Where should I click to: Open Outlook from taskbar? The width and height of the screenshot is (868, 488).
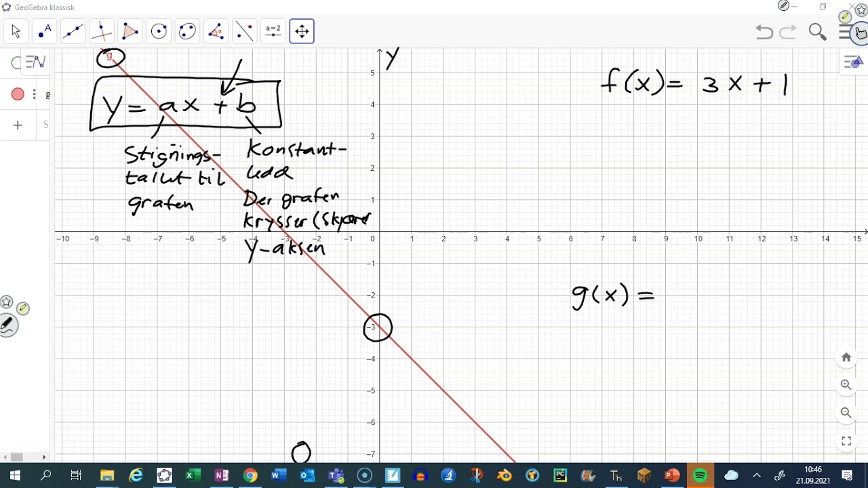tap(307, 475)
